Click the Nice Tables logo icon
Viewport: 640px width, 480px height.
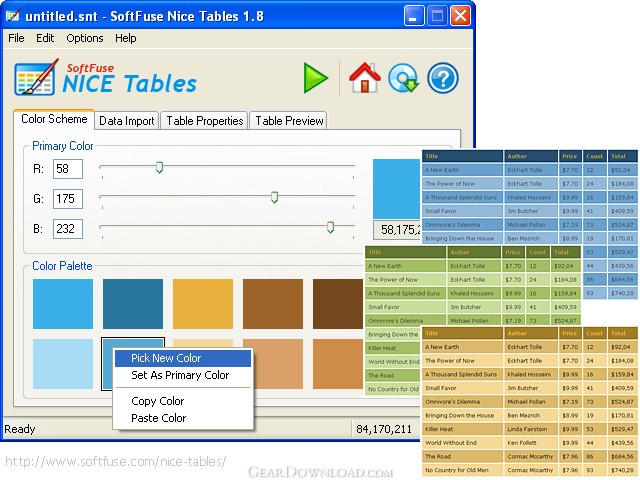36,78
